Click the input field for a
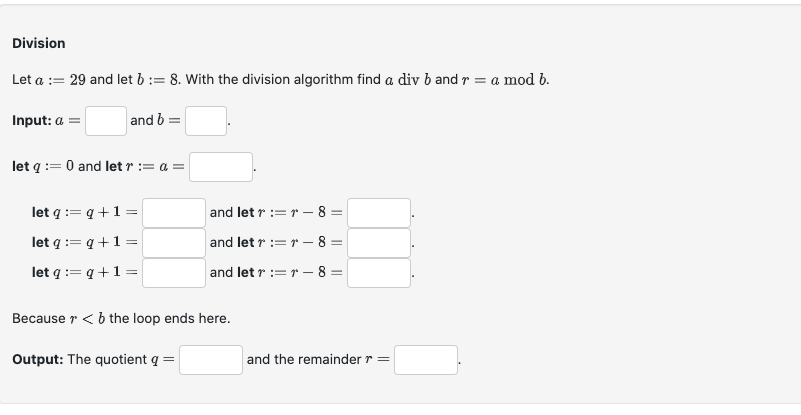The image size is (801, 415). click(105, 121)
